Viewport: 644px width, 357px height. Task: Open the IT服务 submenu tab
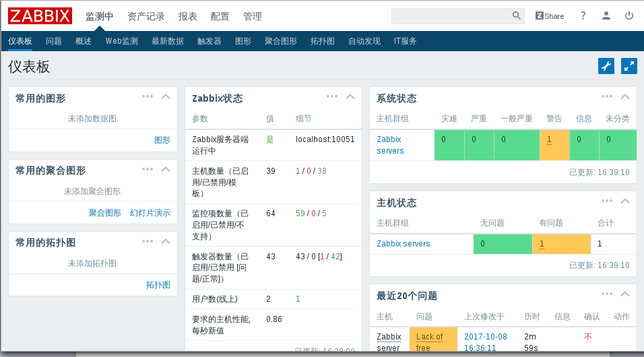tap(406, 41)
